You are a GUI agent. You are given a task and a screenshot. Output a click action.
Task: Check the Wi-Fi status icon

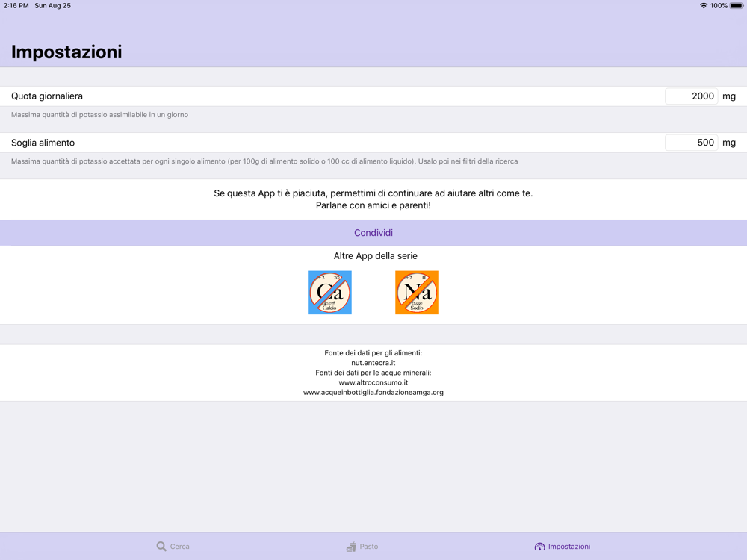click(703, 6)
